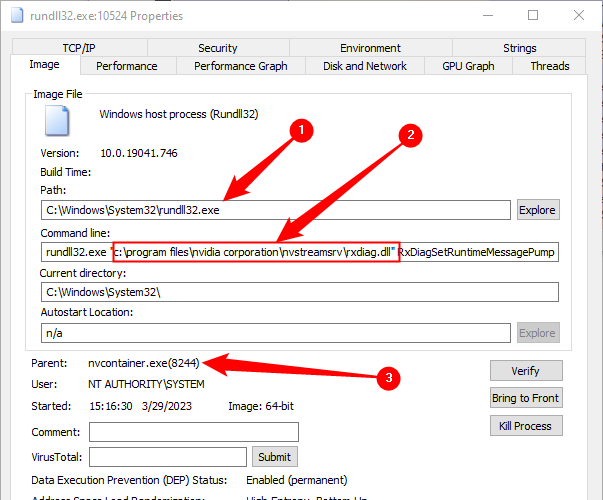Viewport: 603px width, 500px height.
Task: Go to the Threads tab
Action: point(549,66)
